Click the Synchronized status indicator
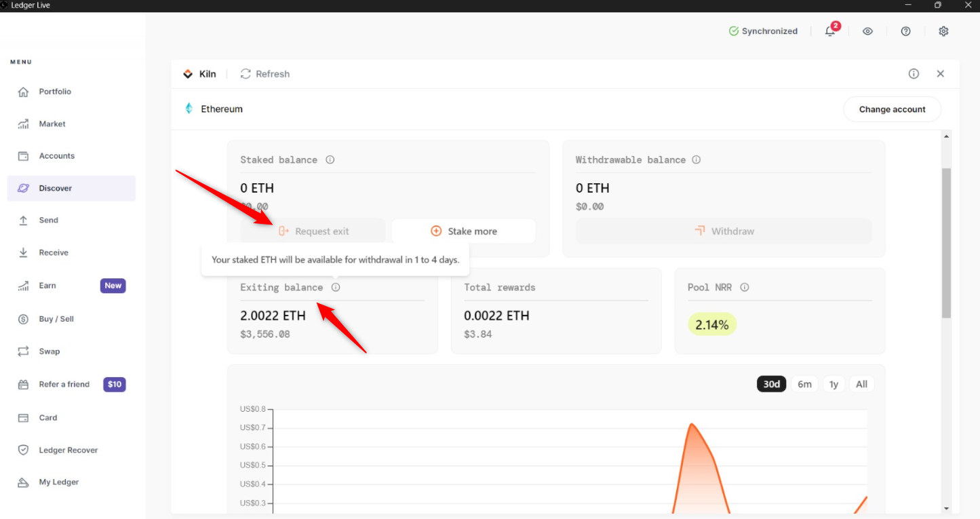Image resolution: width=980 pixels, height=519 pixels. 763,31
